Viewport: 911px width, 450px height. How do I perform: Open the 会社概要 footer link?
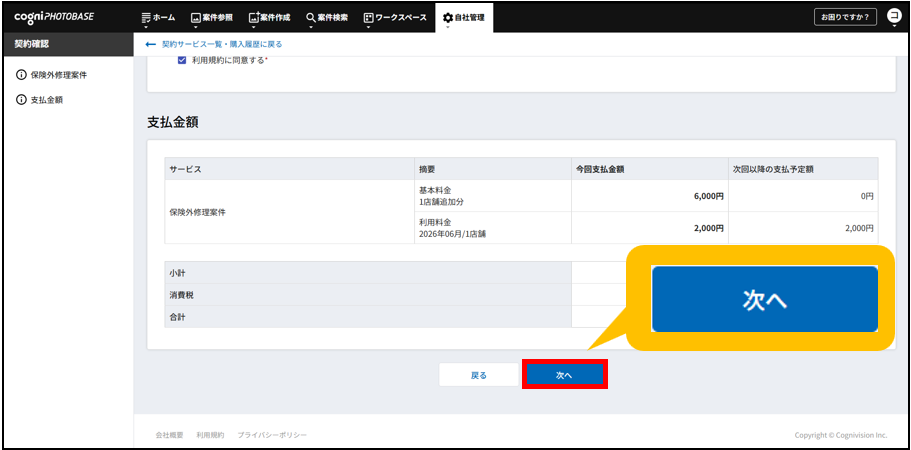coord(169,435)
